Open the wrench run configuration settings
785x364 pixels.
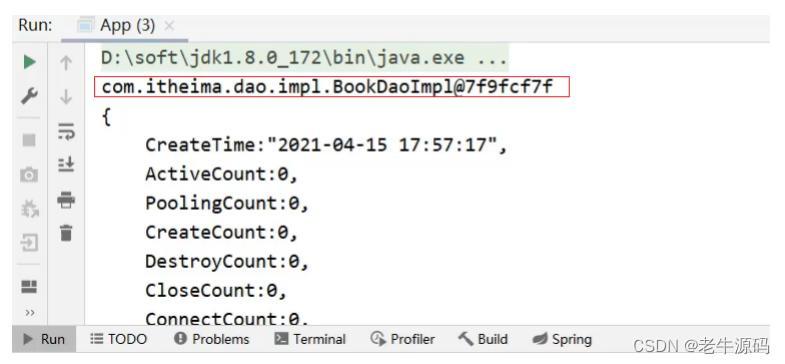pos(30,96)
